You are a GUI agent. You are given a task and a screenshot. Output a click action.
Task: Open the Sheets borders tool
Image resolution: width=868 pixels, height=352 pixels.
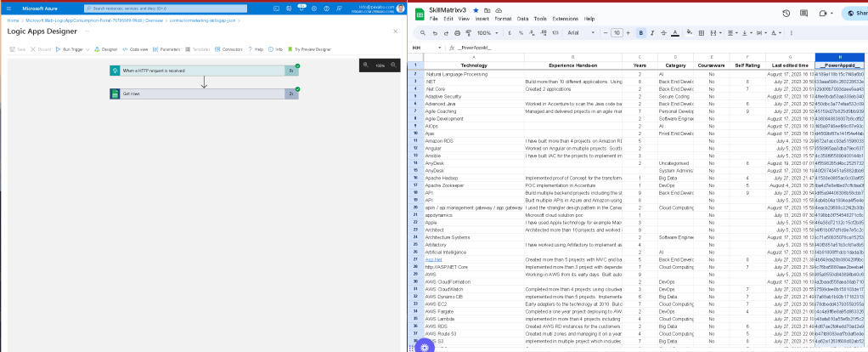click(x=702, y=32)
